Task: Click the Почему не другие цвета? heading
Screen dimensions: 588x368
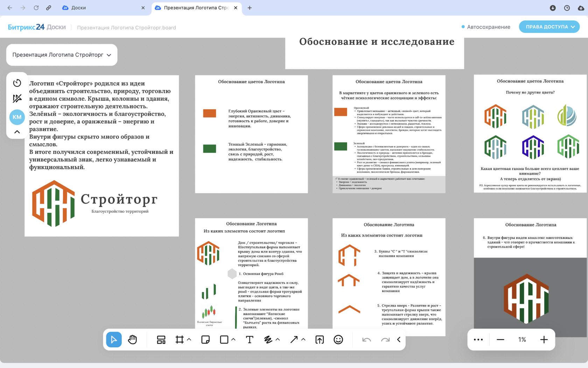Action: pos(530,93)
